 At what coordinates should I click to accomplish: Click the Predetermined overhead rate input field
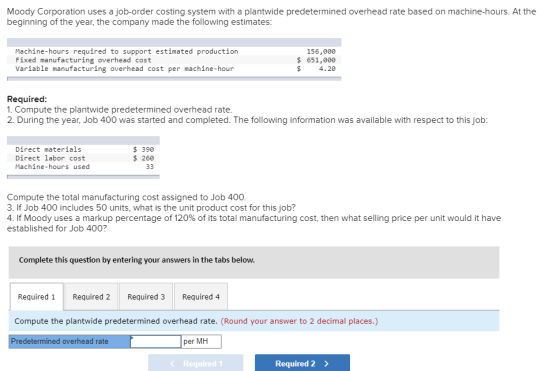(156, 341)
